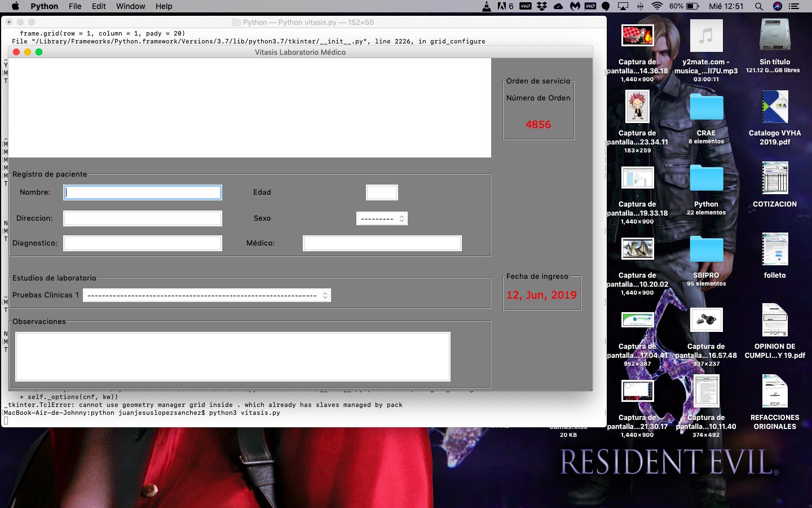Open the Apple menu
Image resolution: width=812 pixels, height=508 pixels.
point(15,6)
